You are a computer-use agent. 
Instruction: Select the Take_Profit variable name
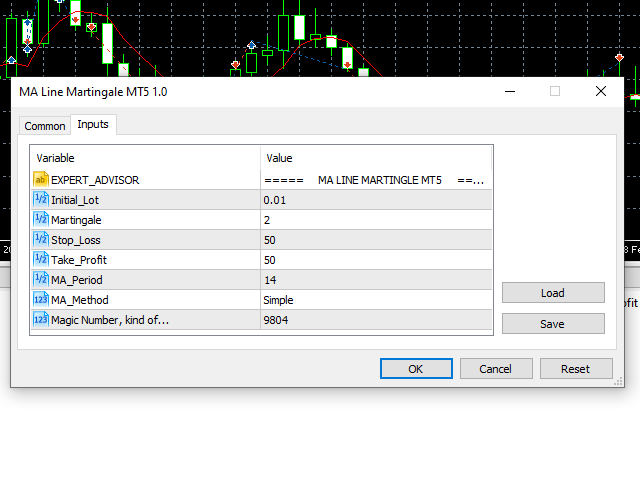tap(79, 260)
